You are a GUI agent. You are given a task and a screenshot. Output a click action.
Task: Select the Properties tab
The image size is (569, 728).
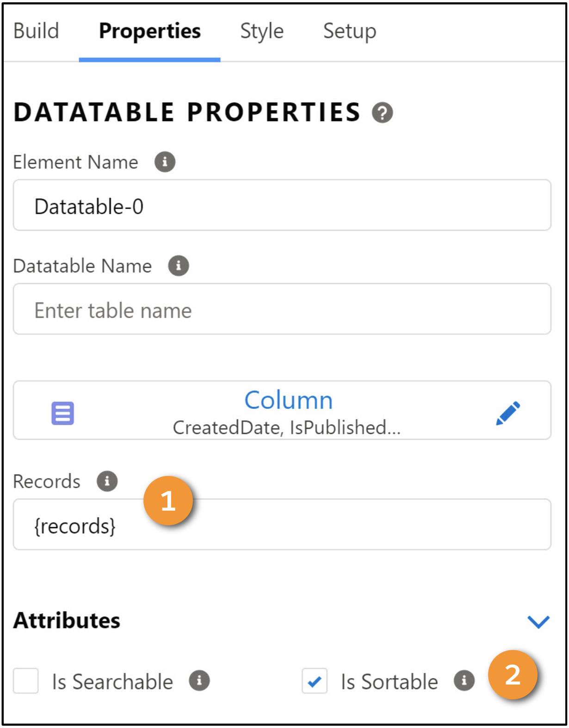tap(150, 31)
